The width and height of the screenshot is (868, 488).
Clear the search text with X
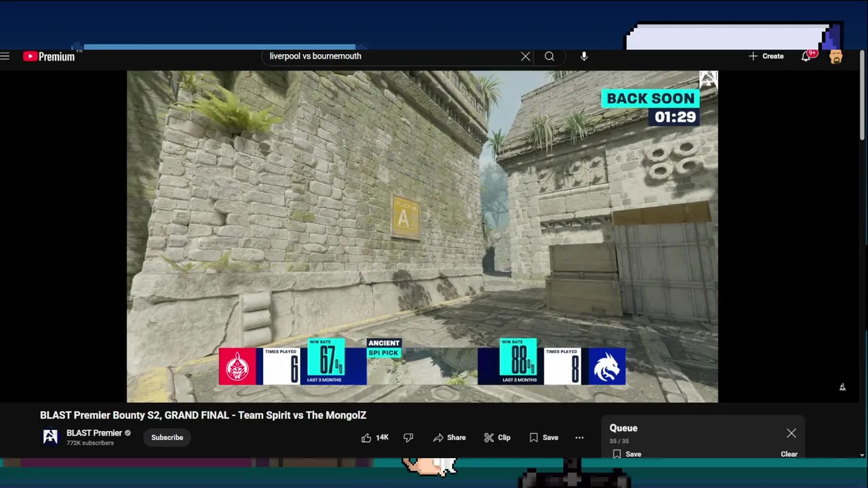[526, 56]
